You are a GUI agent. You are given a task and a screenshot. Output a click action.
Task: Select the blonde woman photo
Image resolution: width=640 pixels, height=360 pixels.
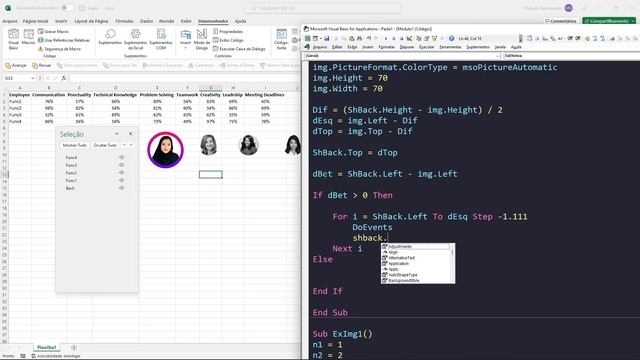click(209, 145)
